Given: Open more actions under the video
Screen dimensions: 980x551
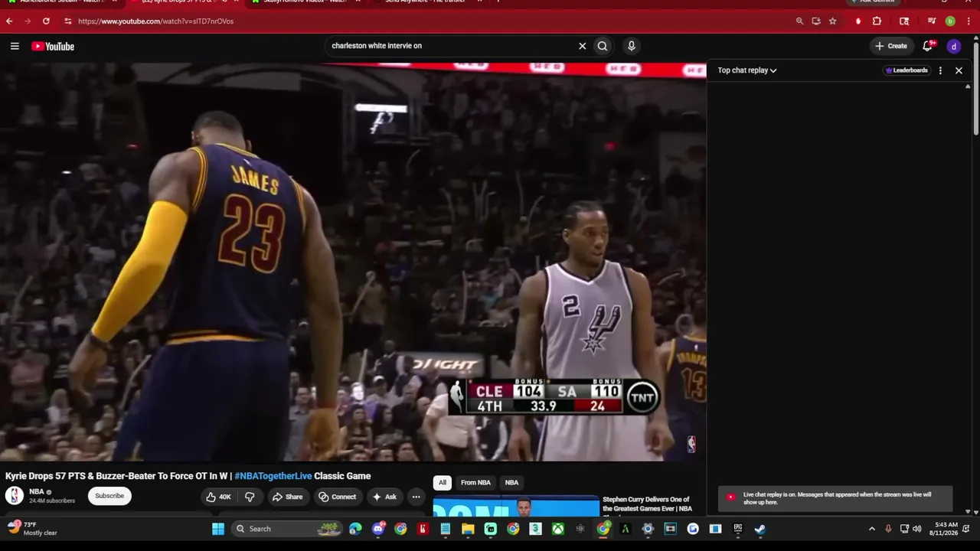Looking at the screenshot, I should coord(416,497).
